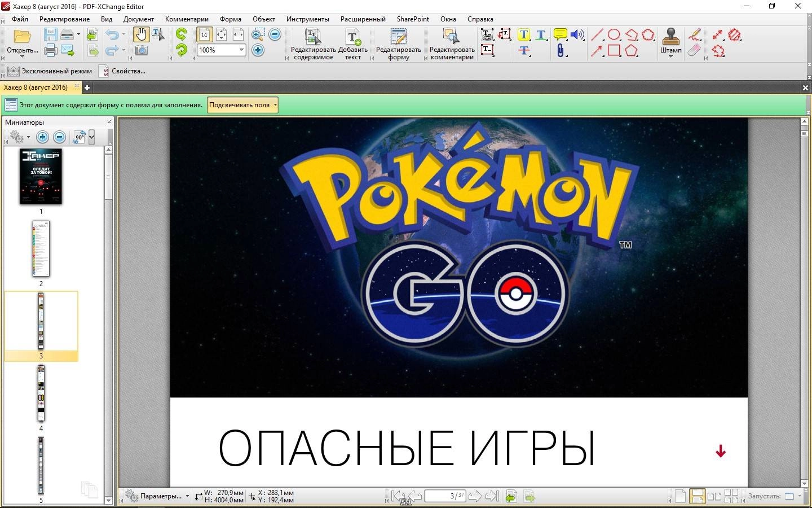Screen dimensions: 812x508
Task: Switch to single page layout
Action: coord(680,496)
